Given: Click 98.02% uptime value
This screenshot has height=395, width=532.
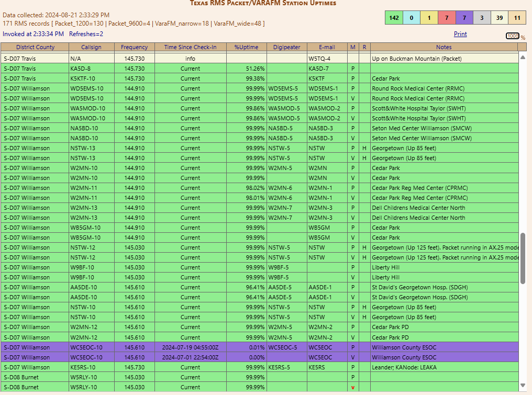Looking at the screenshot, I should pos(255,188).
